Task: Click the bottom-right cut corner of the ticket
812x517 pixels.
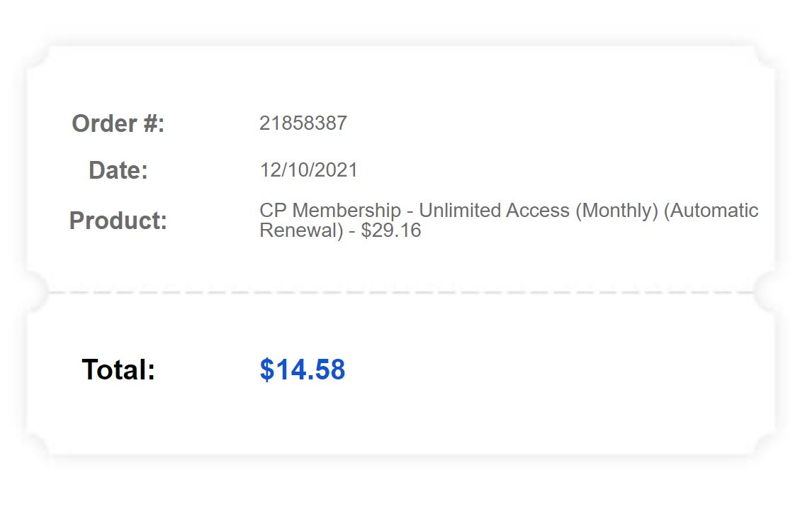Action: pyautogui.click(x=765, y=444)
